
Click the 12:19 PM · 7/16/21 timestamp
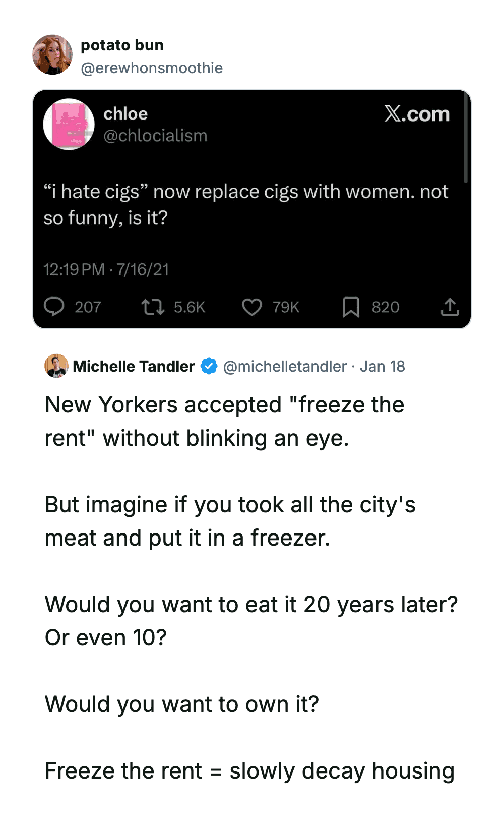click(106, 269)
